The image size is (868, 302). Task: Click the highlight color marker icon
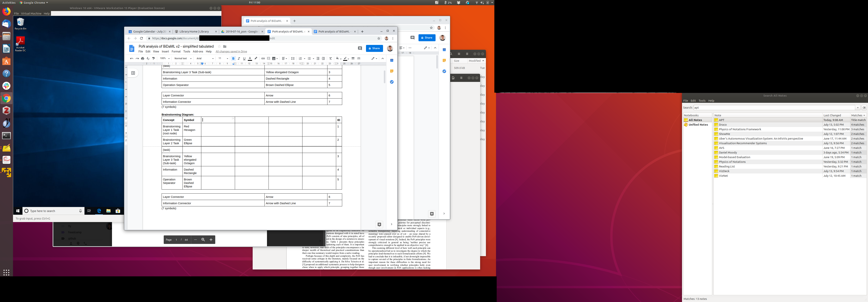tap(256, 59)
